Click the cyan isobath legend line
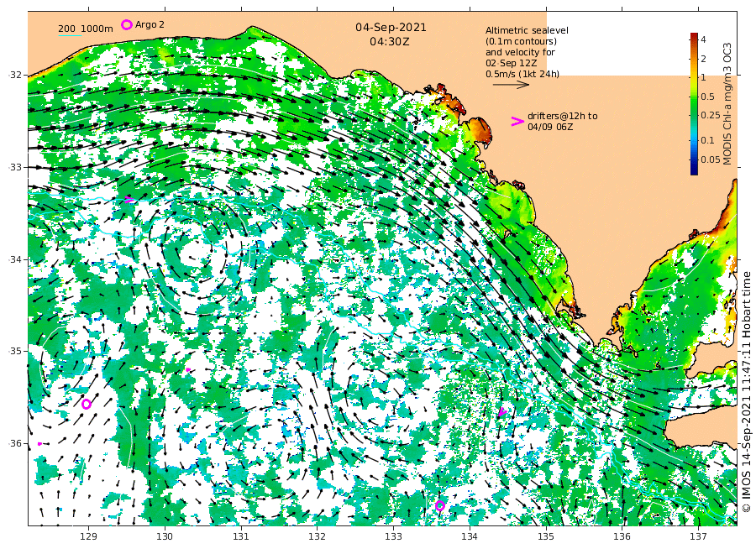This screenshot has width=756, height=554. (70, 35)
